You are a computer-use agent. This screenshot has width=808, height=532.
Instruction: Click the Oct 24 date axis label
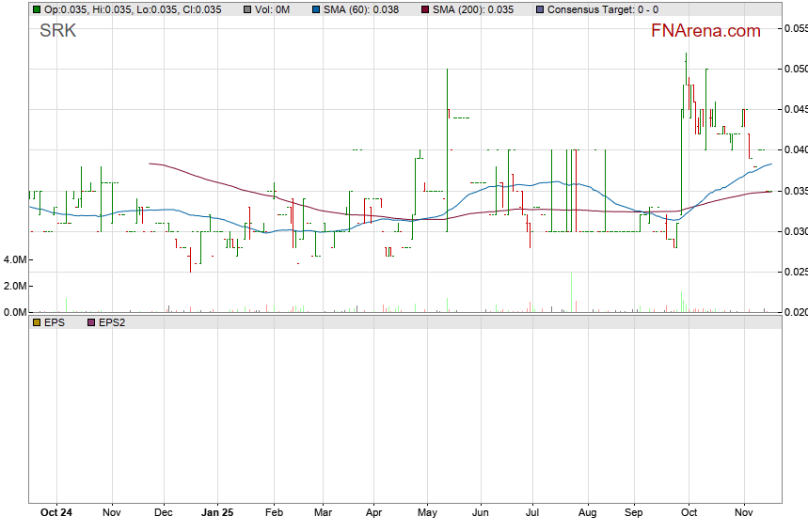pos(56,513)
